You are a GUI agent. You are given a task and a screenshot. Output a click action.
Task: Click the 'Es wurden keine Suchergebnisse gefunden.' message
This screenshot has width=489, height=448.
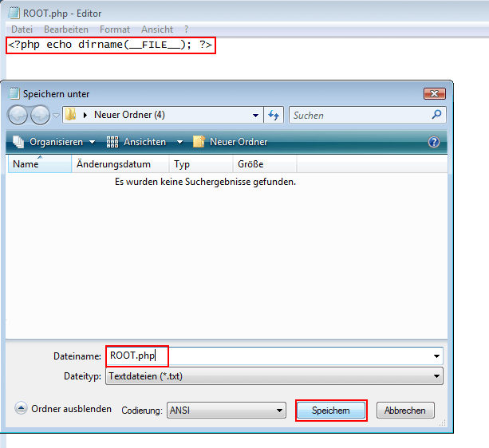click(x=205, y=182)
